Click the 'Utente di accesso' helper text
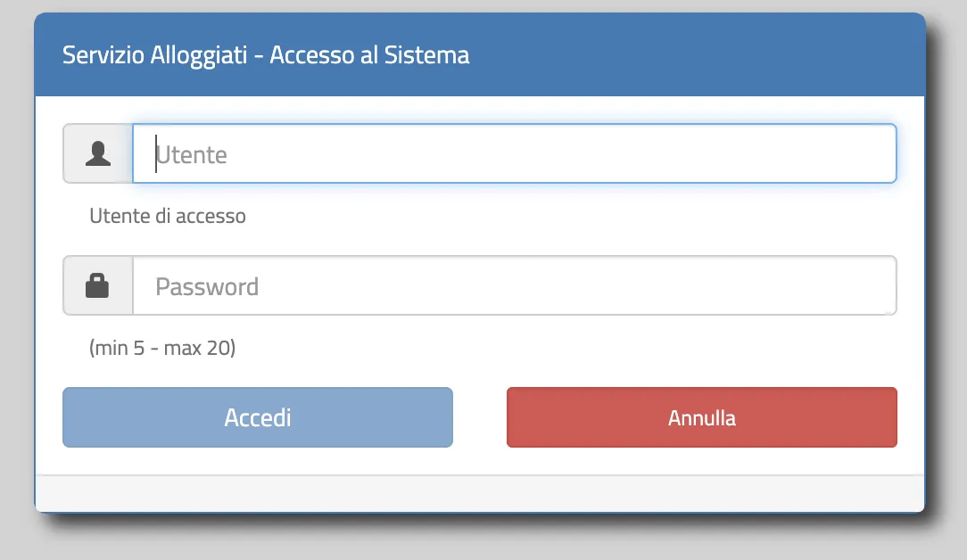The width and height of the screenshot is (967, 560). (x=168, y=216)
